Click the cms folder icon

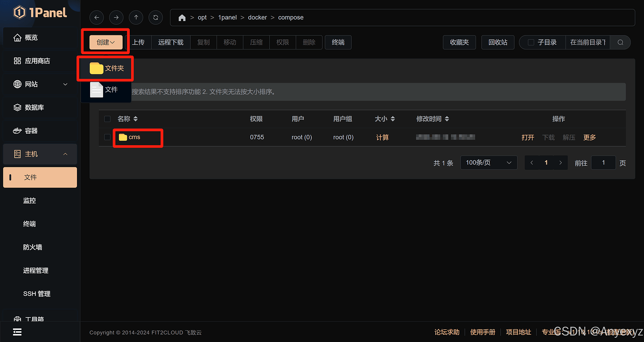pos(123,137)
